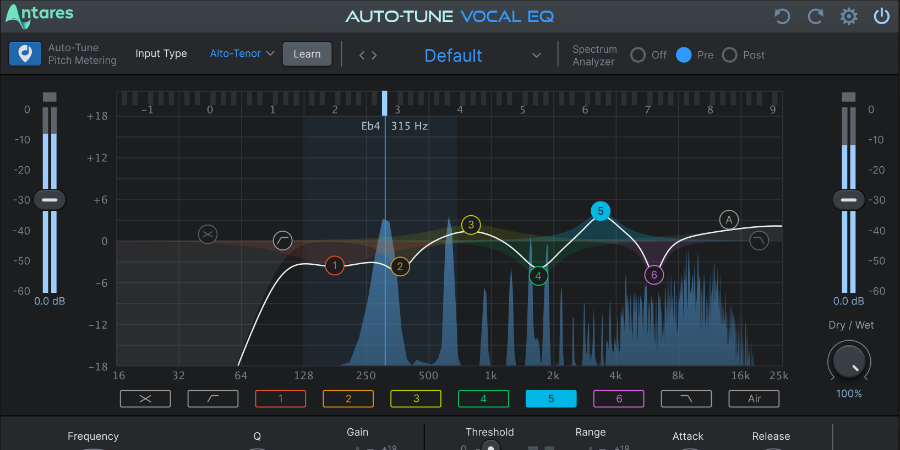The width and height of the screenshot is (900, 450).
Task: Toggle band 2 button below the graph
Action: [348, 398]
